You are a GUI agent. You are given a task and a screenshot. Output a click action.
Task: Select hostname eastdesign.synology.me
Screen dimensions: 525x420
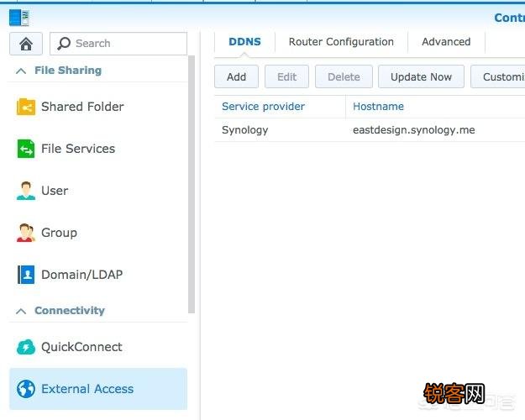click(x=414, y=130)
